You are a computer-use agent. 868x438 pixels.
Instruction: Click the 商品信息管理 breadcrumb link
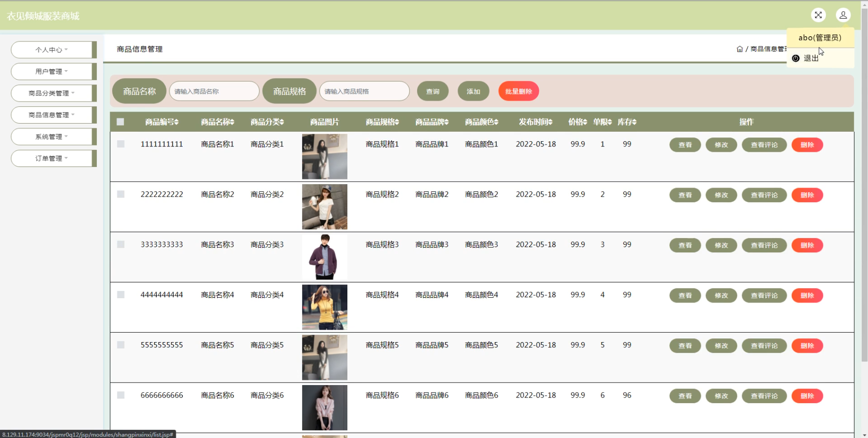[x=768, y=49]
